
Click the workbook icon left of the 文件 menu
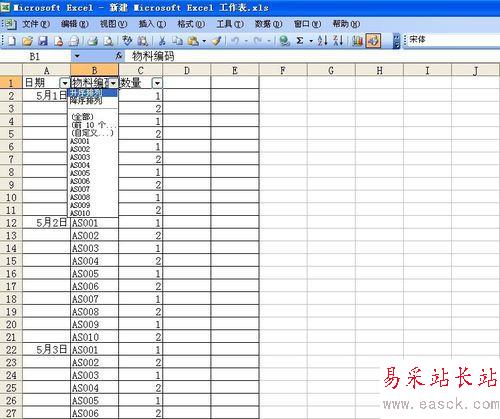pyautogui.click(x=10, y=24)
